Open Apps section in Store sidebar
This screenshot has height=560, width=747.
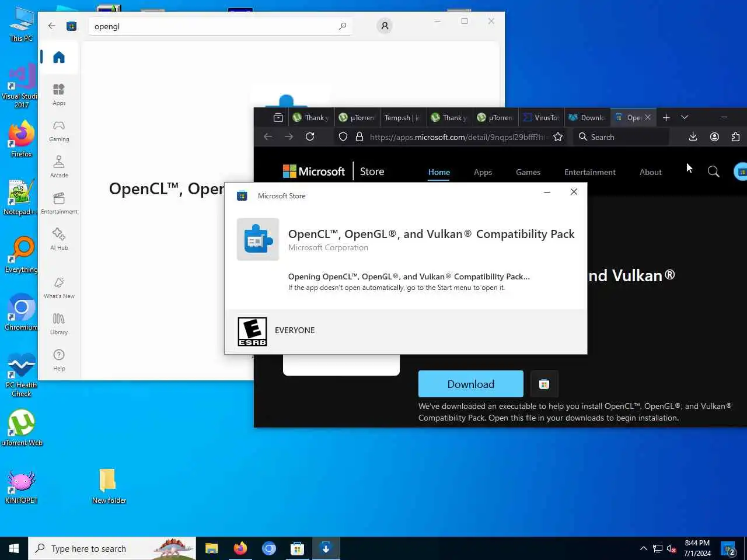tap(59, 94)
